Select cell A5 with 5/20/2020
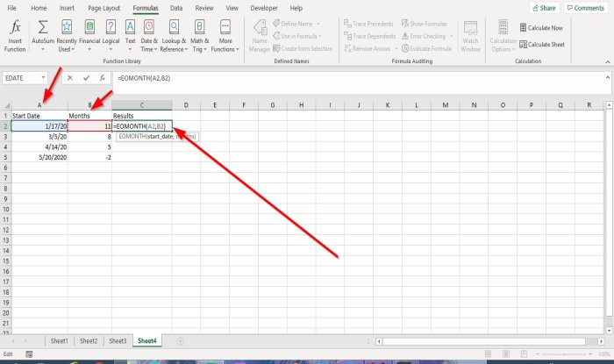Image resolution: width=614 pixels, height=364 pixels. click(39, 157)
